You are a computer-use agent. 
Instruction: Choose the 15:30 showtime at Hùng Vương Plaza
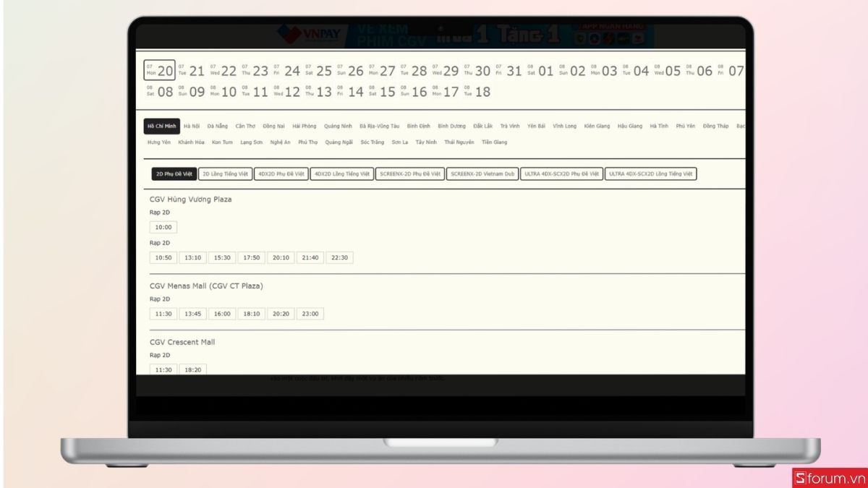coord(222,257)
